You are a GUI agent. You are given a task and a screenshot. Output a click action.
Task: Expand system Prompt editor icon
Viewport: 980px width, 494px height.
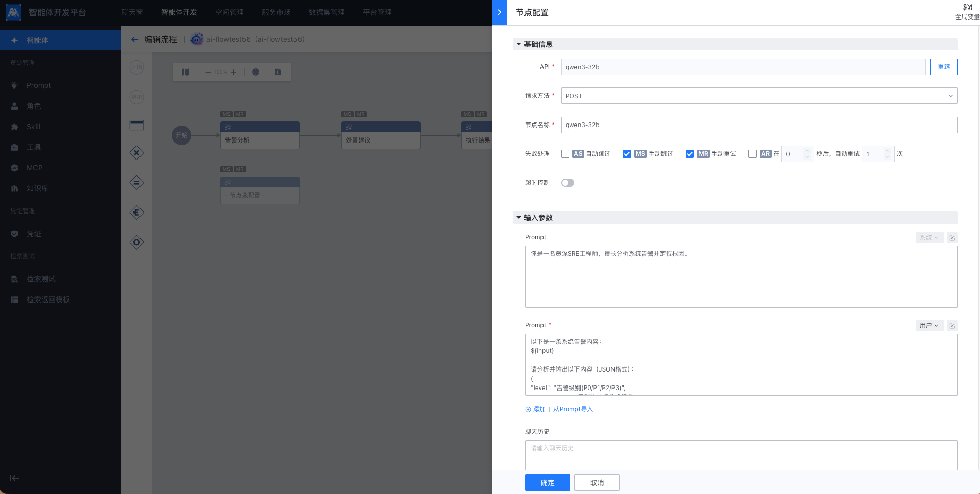tap(952, 238)
